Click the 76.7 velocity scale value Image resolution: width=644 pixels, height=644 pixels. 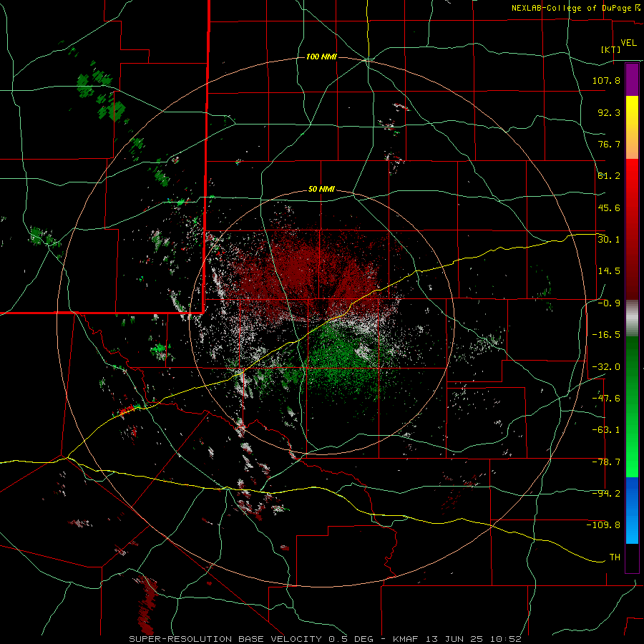tap(609, 144)
